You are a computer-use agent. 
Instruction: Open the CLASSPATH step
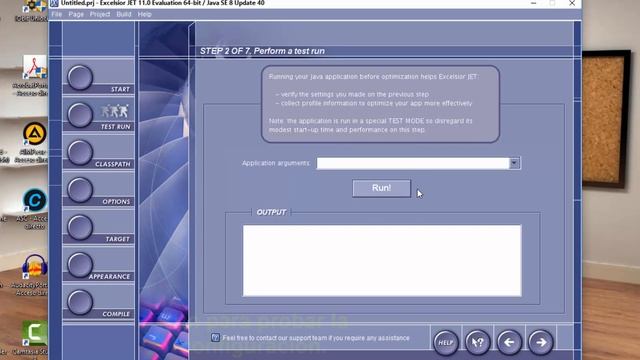click(80, 153)
